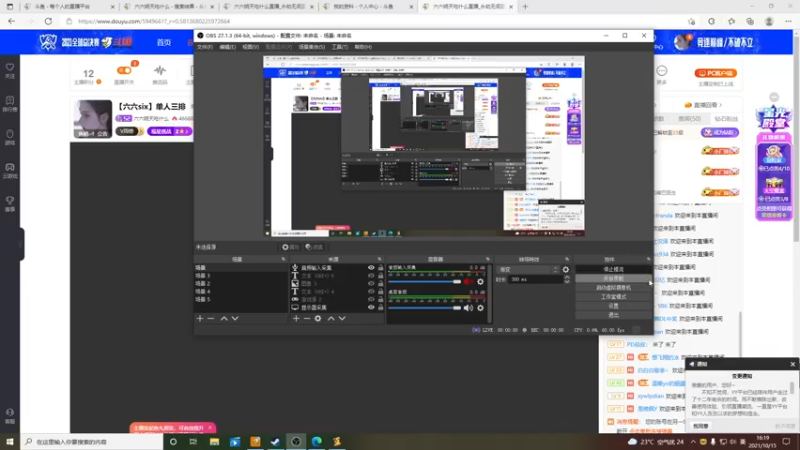Toggle visibility of the 游戏源 2 source
The image size is (800, 450).
point(371,299)
